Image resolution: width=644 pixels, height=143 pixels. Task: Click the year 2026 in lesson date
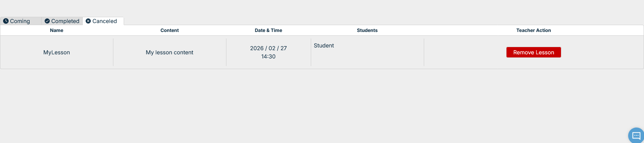[x=257, y=48]
